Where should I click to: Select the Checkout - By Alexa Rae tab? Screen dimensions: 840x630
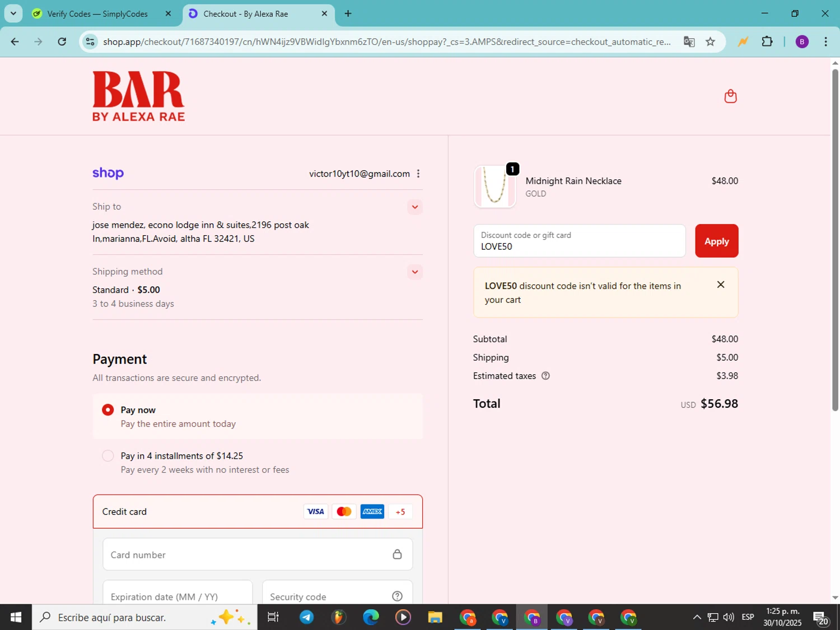246,13
